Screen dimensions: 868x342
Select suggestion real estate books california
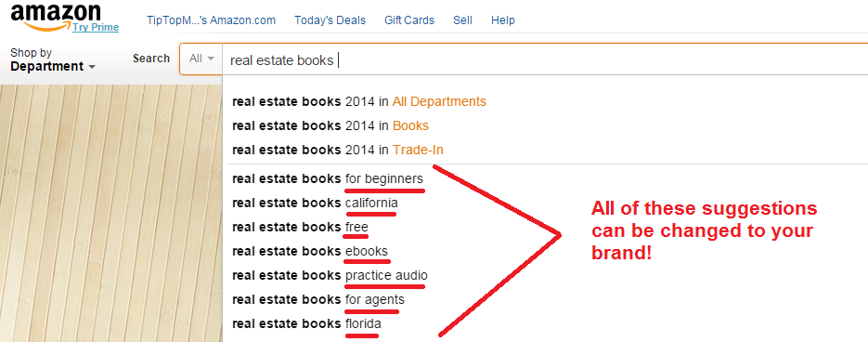[315, 203]
